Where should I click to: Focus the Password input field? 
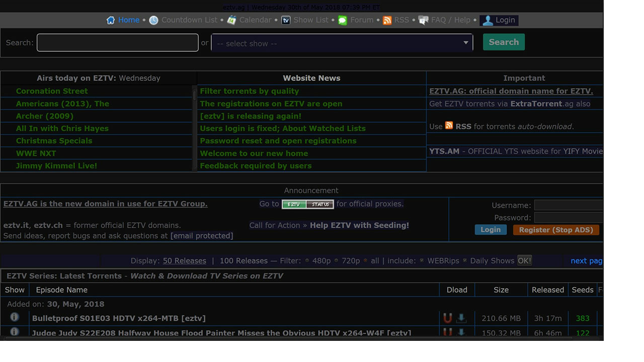click(x=569, y=217)
